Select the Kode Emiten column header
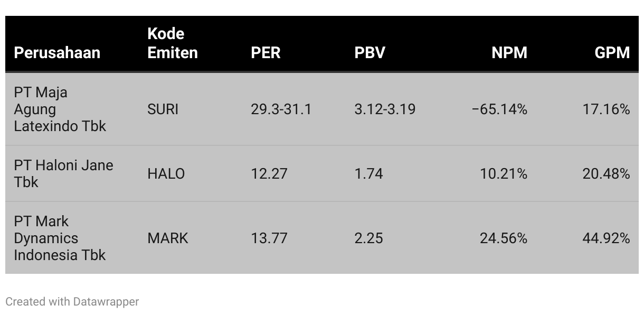The height and width of the screenshot is (314, 644). click(173, 43)
